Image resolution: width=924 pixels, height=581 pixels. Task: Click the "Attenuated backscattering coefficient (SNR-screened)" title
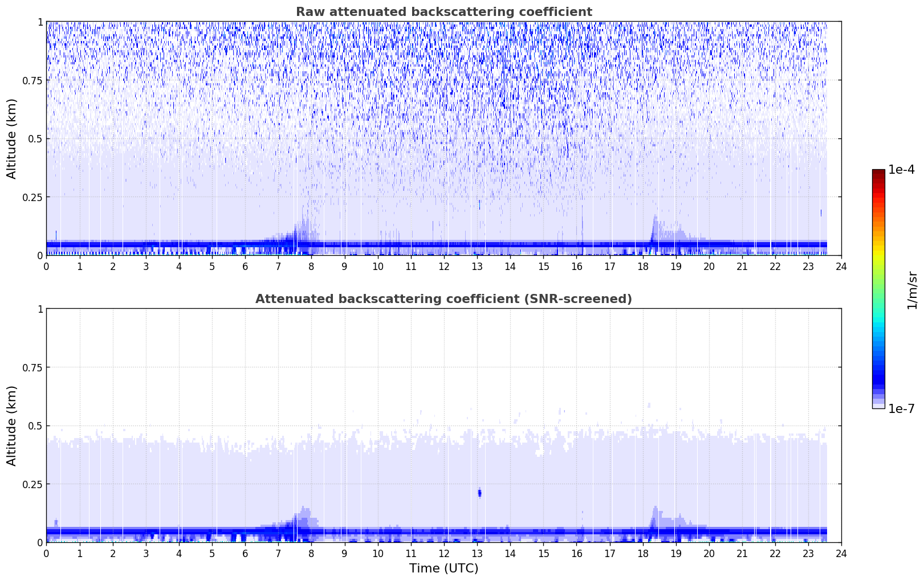click(443, 299)
